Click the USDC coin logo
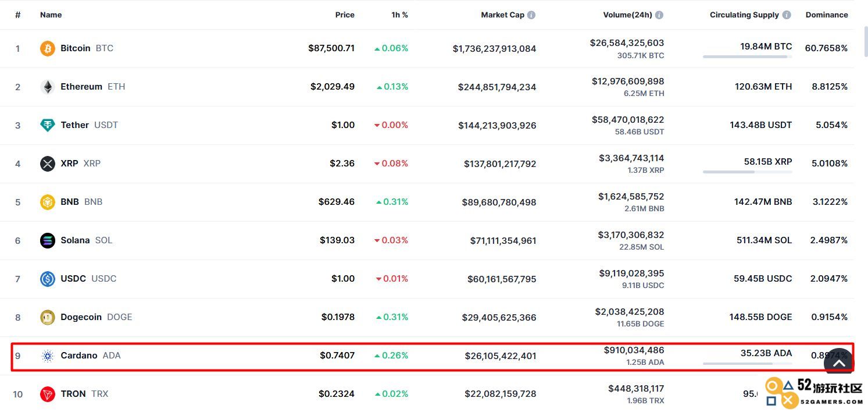 48,279
